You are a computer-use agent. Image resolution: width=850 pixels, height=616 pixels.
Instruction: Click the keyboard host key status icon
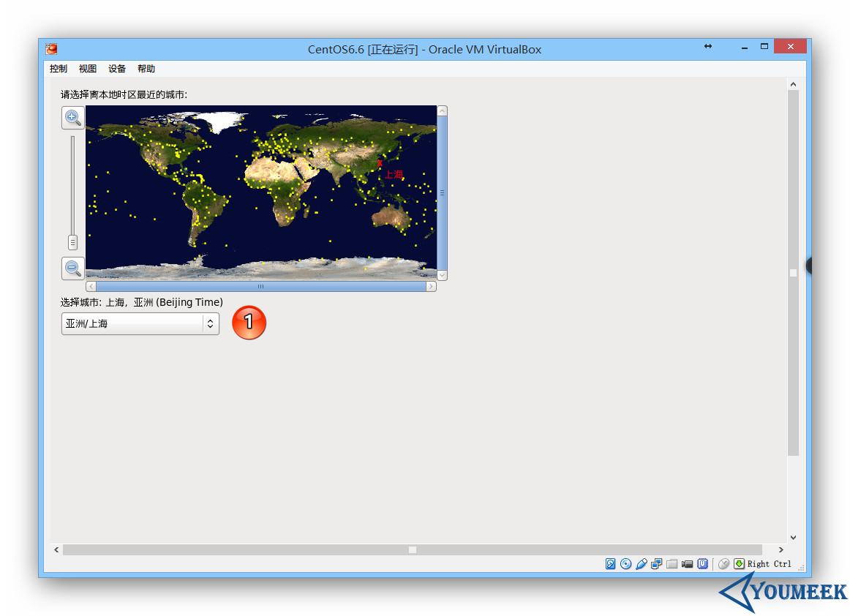point(739,563)
